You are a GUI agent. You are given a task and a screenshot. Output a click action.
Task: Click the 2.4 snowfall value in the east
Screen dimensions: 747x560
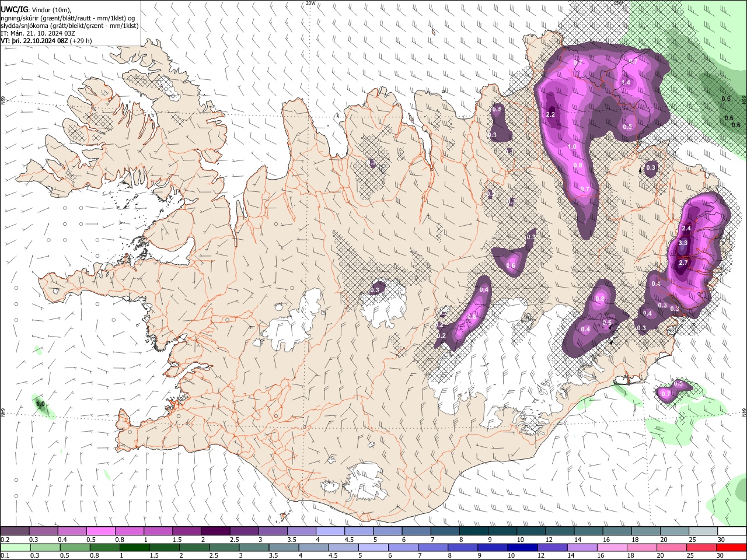click(686, 228)
